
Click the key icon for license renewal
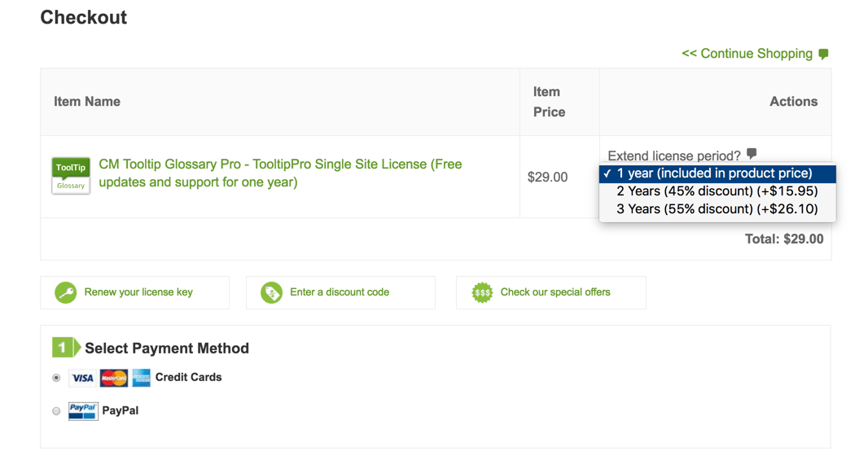[x=65, y=292]
